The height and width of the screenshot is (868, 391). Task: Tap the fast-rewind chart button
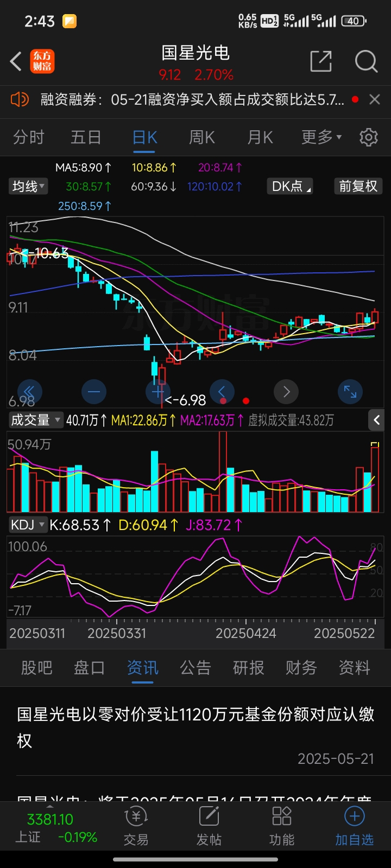point(29,392)
